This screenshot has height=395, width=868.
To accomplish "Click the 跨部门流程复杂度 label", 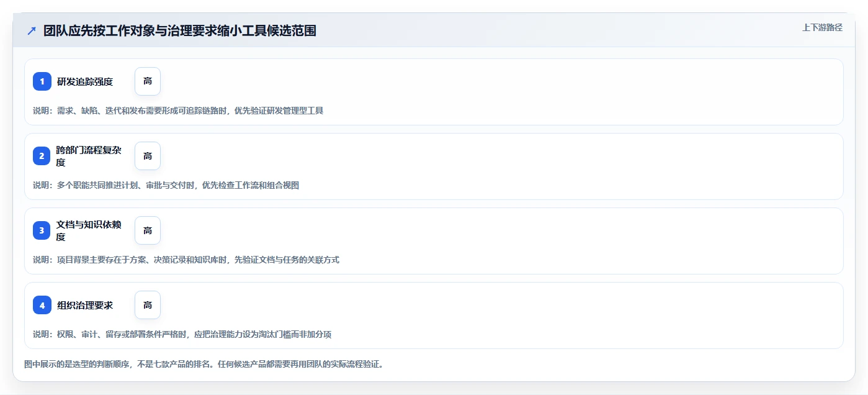I will point(89,156).
